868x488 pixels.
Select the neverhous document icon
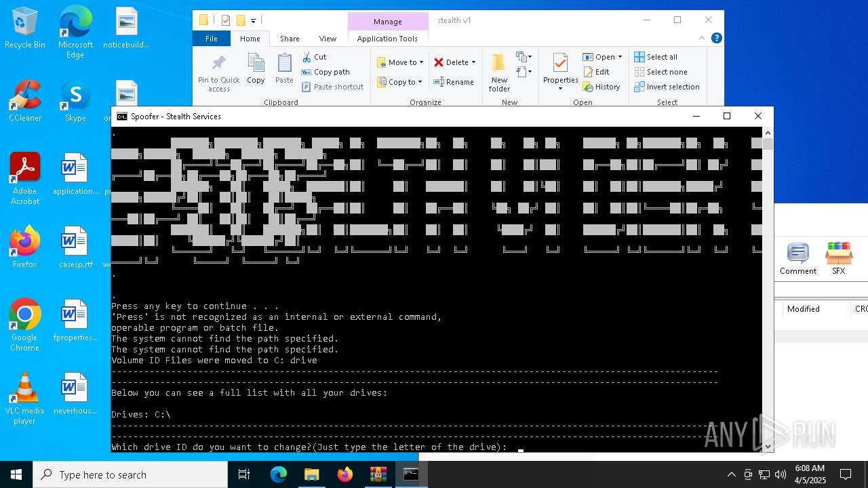75,394
